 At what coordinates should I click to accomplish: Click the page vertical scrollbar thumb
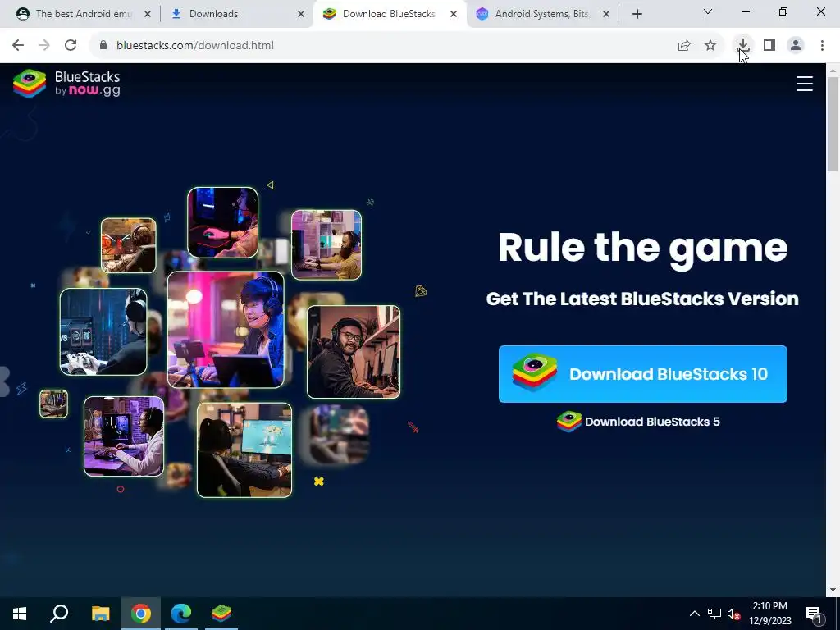tap(833, 125)
